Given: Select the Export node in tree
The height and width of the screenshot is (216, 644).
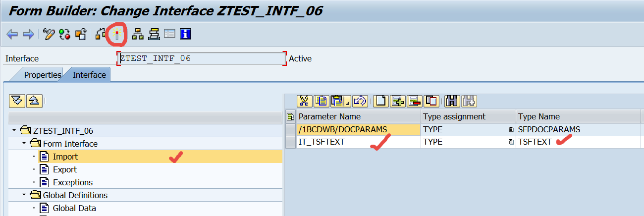Looking at the screenshot, I should (x=65, y=169).
